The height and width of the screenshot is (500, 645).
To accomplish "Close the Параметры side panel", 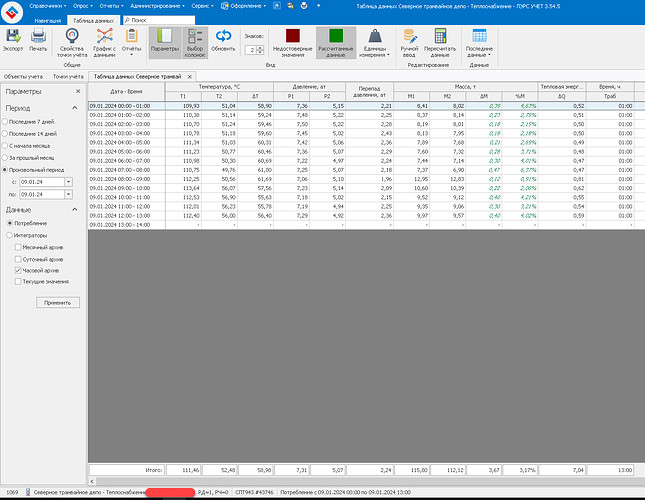I will 78,91.
